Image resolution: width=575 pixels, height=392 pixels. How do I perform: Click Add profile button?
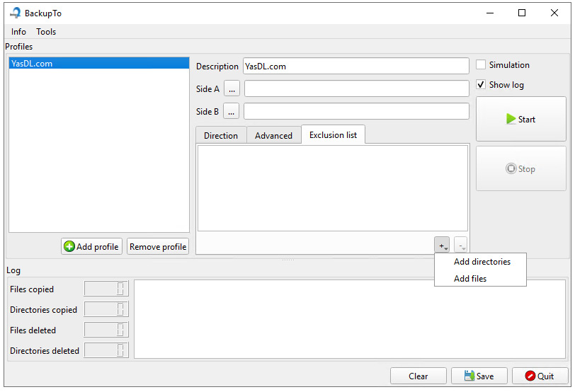click(91, 246)
